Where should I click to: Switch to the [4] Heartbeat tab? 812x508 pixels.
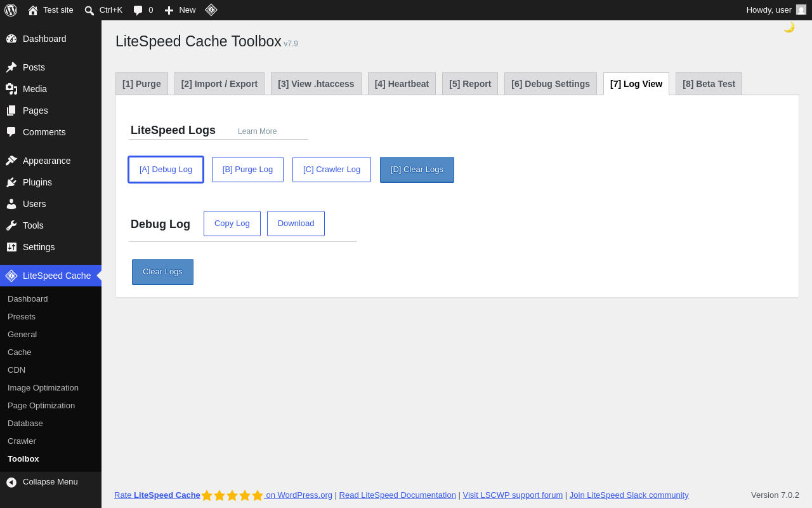click(x=402, y=84)
